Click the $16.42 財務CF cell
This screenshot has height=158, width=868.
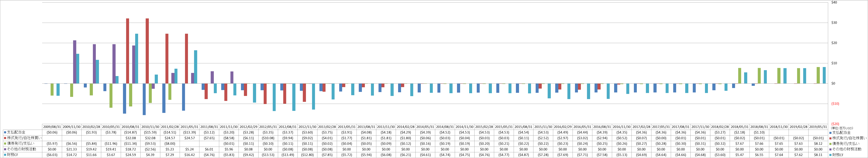[x=189, y=155]
